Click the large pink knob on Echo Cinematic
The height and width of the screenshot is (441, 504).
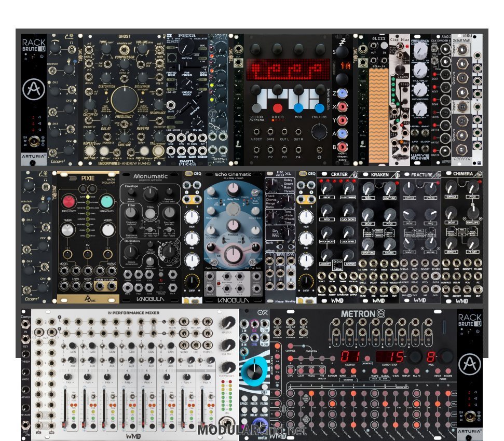pyautogui.click(x=233, y=255)
